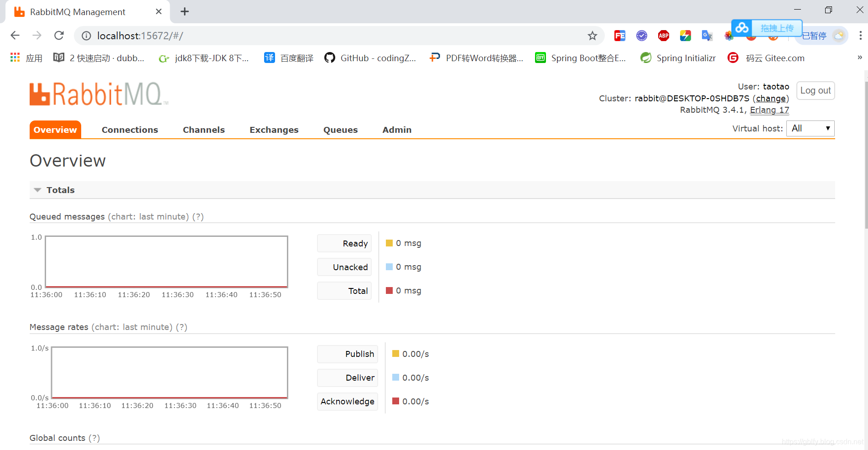
Task: Click the browser forward arrow
Action: click(37, 36)
